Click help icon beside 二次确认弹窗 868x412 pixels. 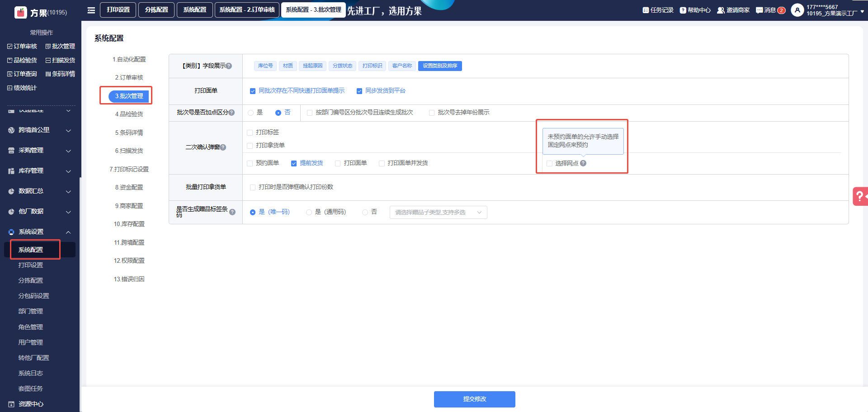coord(223,147)
